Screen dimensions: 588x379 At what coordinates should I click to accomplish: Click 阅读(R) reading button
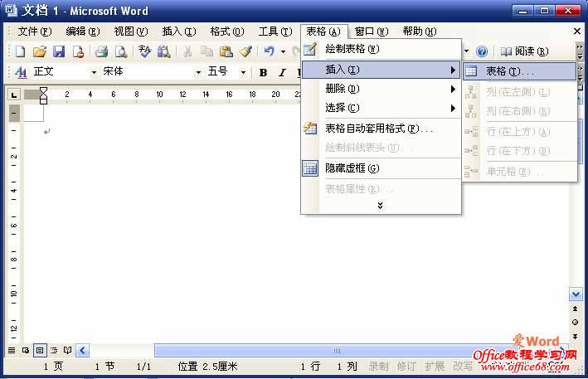pos(524,51)
